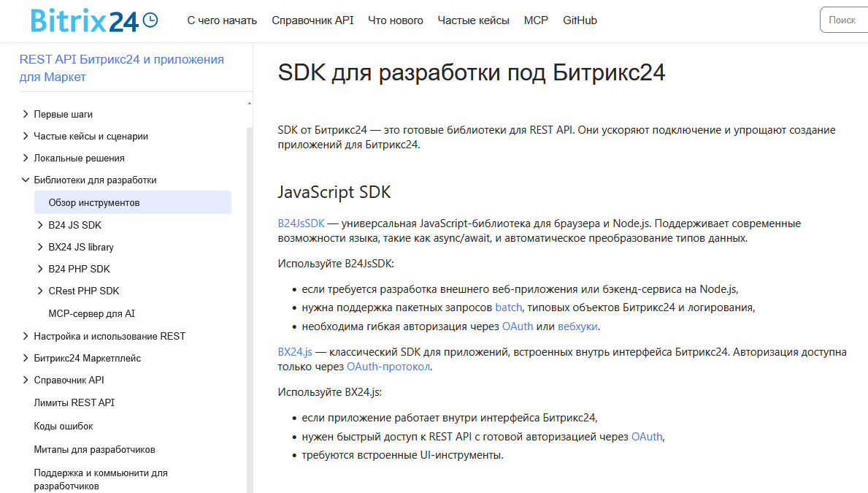
Task: Open the 'Справочник API' top menu item
Action: pos(312,20)
